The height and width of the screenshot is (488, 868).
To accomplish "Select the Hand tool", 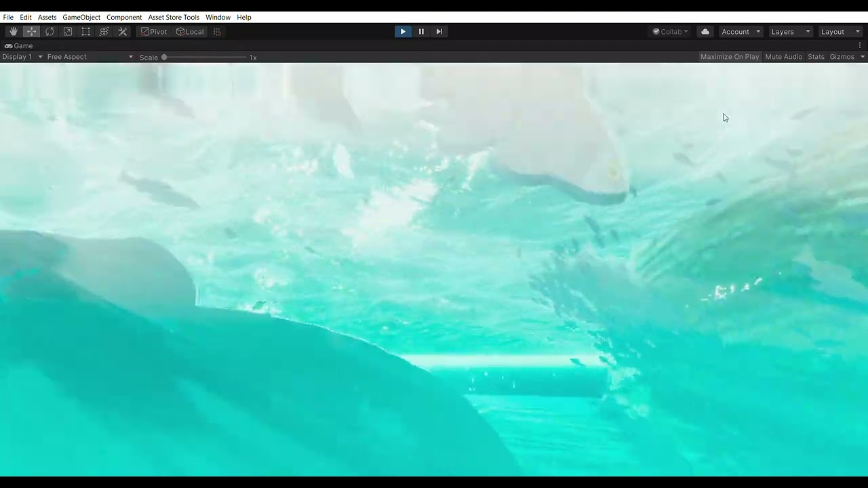I will pyautogui.click(x=14, y=32).
